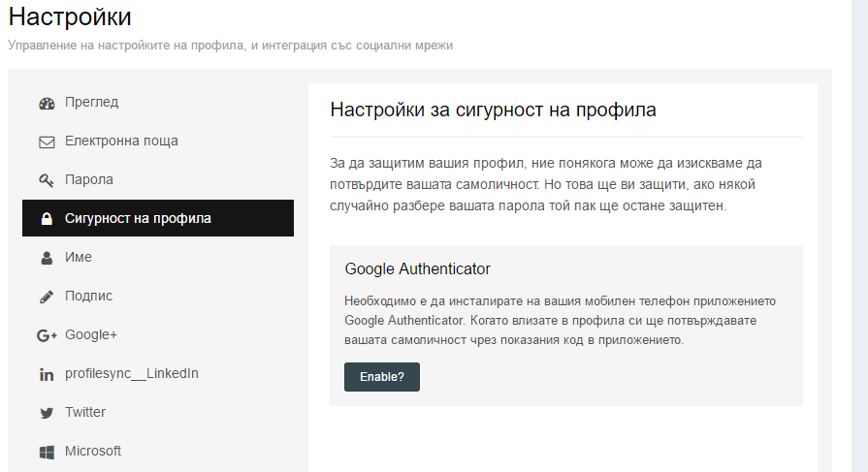Open the Име settings section
This screenshot has height=472, width=868.
coord(158,257)
